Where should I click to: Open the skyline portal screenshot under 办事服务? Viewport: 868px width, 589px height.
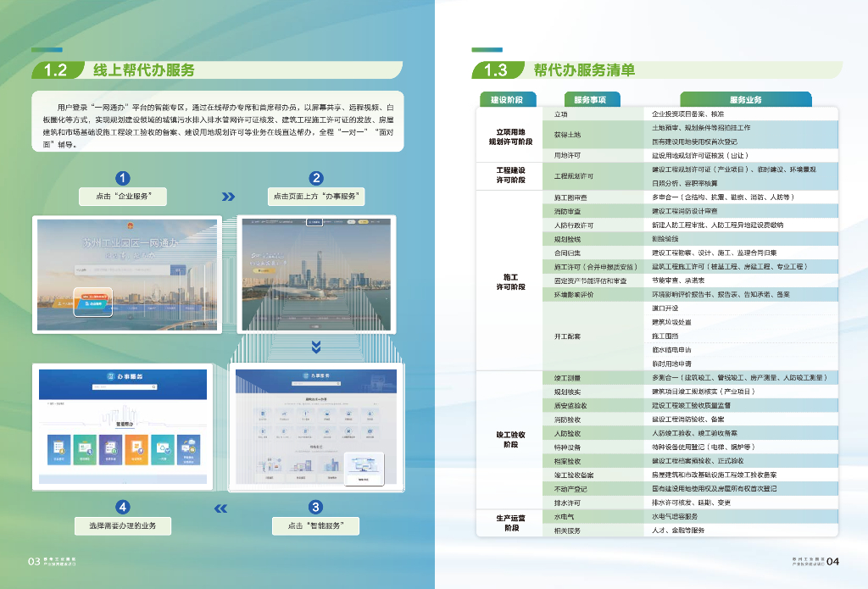point(317,275)
